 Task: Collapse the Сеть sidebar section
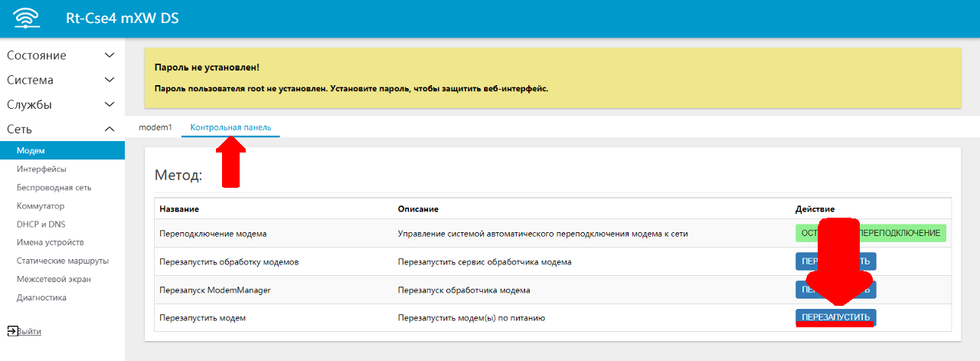109,129
